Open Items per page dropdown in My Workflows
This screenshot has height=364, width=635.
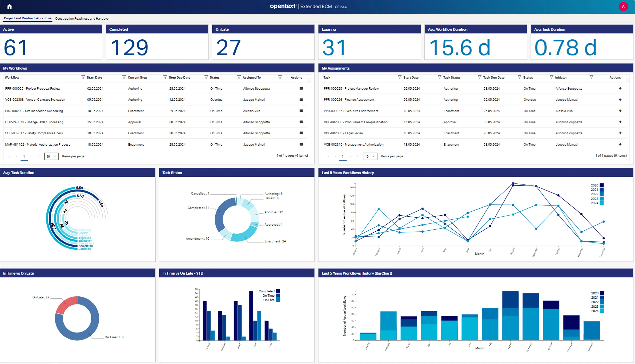coord(51,156)
